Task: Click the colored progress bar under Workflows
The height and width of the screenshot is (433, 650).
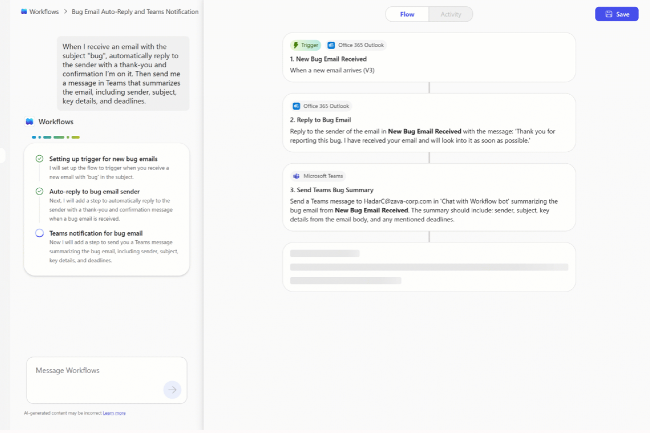Action: click(x=56, y=137)
